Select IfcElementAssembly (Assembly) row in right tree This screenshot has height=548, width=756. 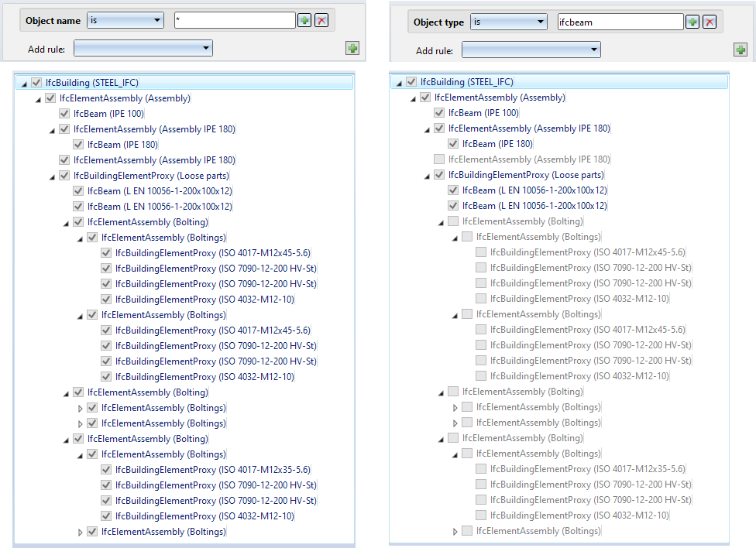[500, 98]
